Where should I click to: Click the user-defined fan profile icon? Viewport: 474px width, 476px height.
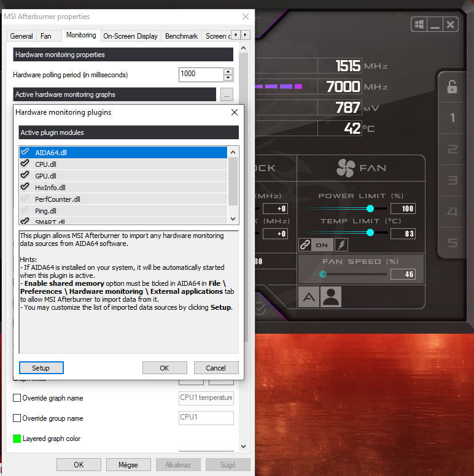[x=330, y=297]
